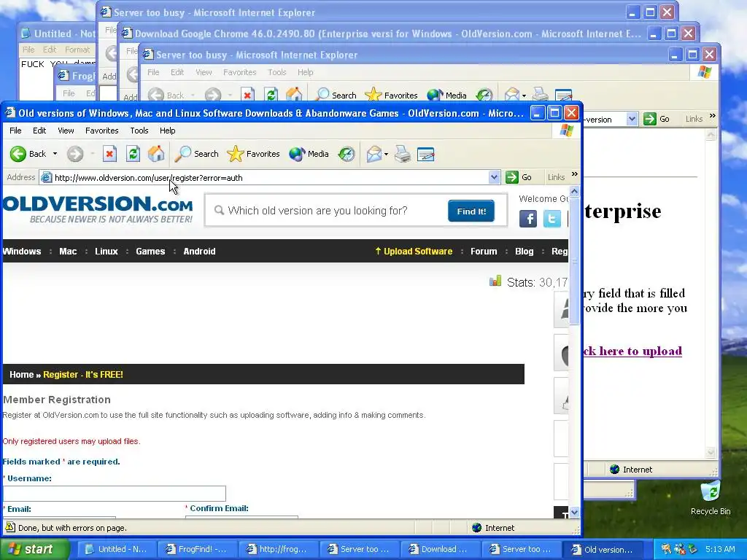This screenshot has height=560, width=747.
Task: Open Favorites star in the front IE toolbar
Action: click(253, 154)
